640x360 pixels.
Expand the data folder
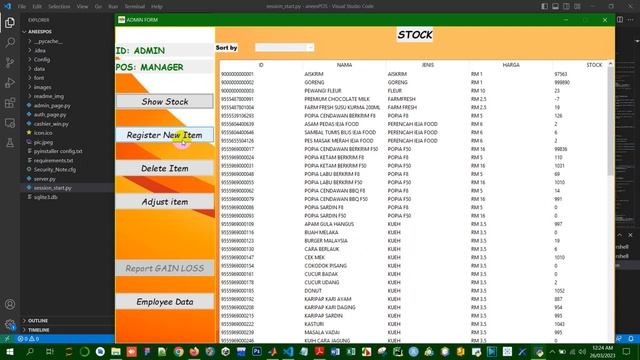click(39, 69)
